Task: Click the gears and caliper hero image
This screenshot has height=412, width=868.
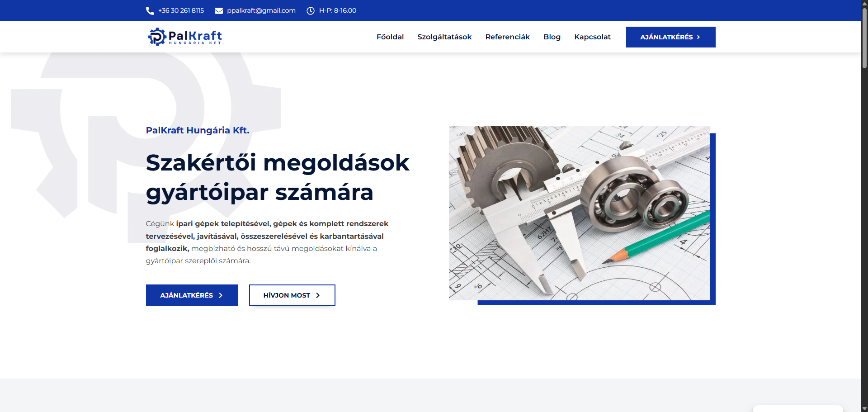Action: [x=579, y=213]
